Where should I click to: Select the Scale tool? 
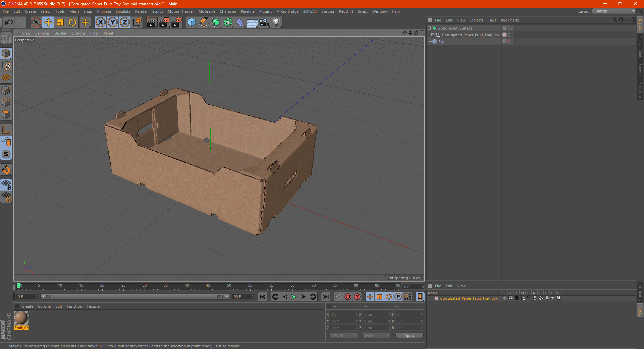click(60, 22)
